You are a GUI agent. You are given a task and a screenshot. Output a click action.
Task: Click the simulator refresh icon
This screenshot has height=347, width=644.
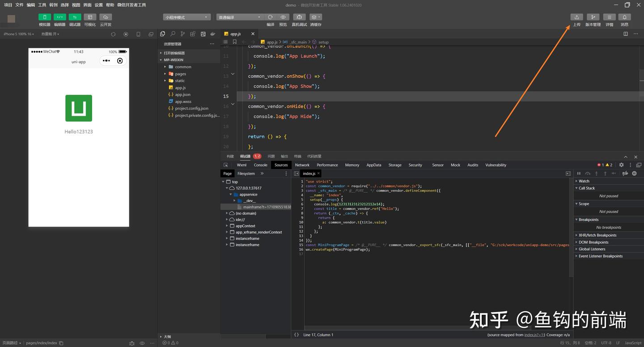[113, 34]
